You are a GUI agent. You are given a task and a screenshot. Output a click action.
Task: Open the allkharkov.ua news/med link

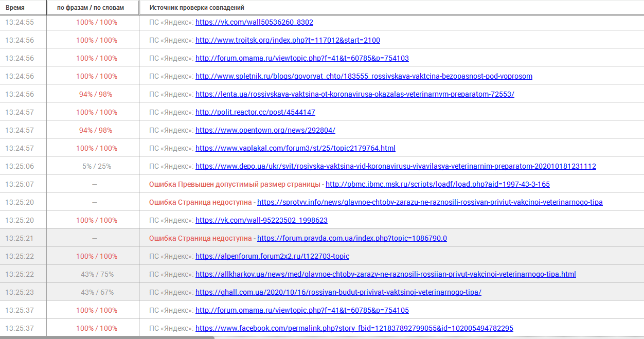[x=386, y=274]
